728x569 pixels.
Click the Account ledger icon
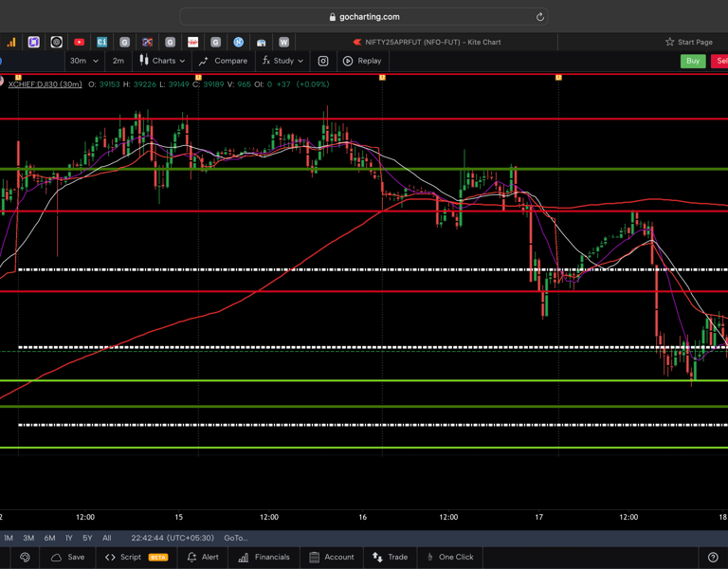315,557
